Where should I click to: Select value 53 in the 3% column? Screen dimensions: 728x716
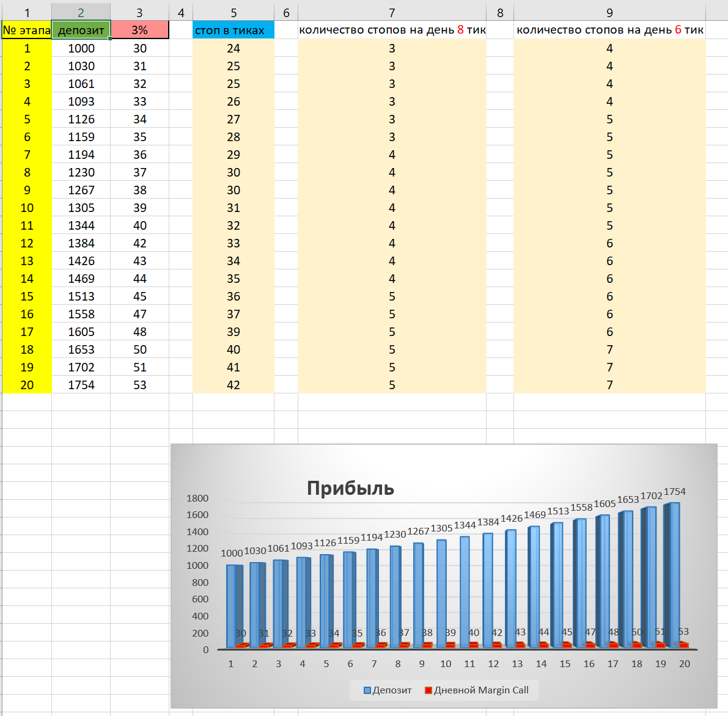click(x=139, y=385)
